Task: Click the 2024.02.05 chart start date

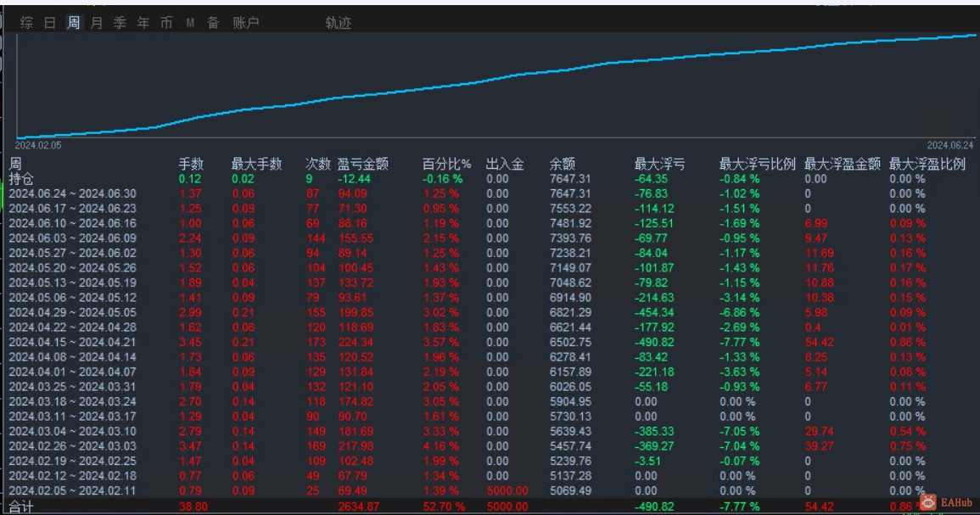Action: (x=38, y=145)
